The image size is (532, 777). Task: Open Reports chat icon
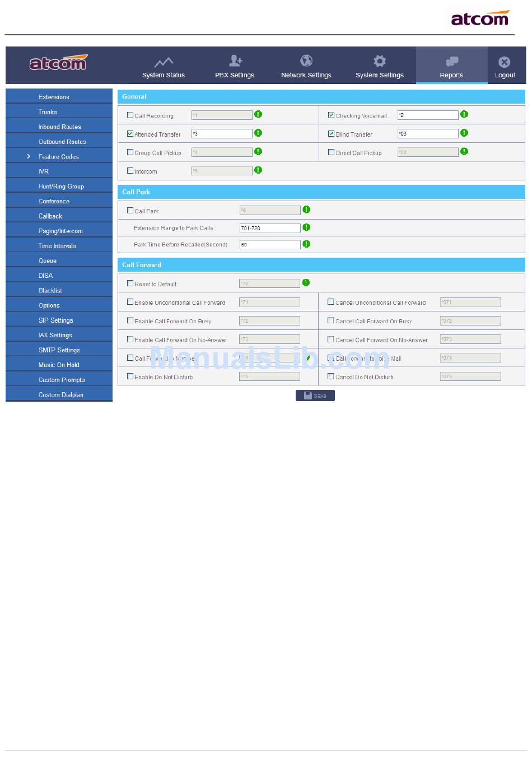coord(451,61)
